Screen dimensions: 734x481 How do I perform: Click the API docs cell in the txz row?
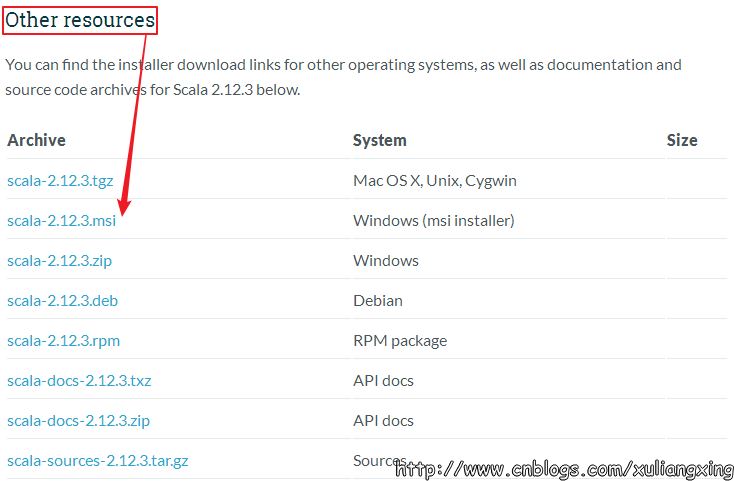pyautogui.click(x=383, y=381)
